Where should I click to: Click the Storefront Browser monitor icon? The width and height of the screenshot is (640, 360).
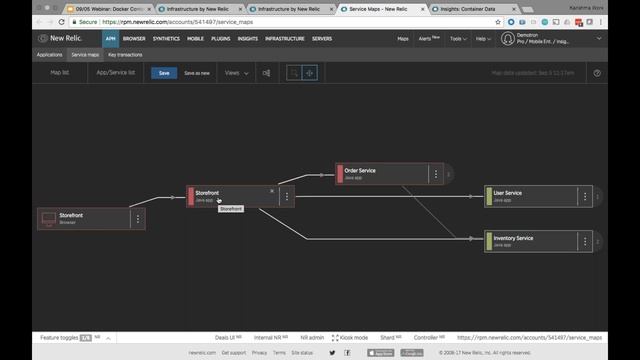coord(49,219)
